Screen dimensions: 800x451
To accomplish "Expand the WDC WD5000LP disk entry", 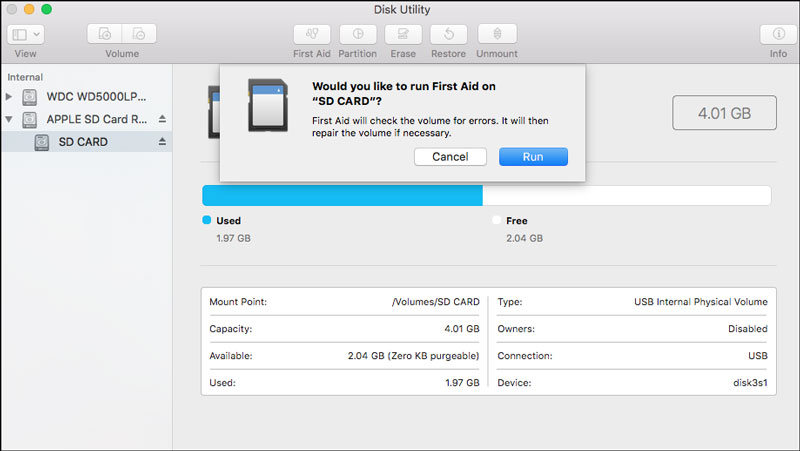I will (x=10, y=97).
